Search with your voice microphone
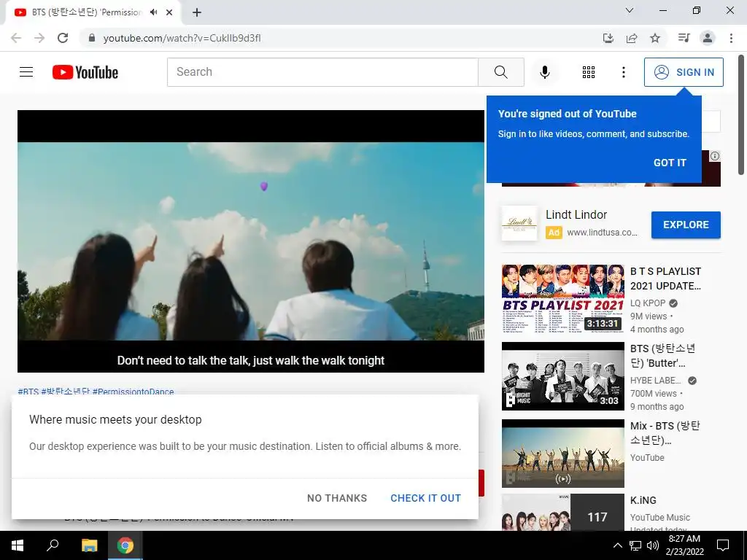This screenshot has height=560, width=747. [x=544, y=72]
